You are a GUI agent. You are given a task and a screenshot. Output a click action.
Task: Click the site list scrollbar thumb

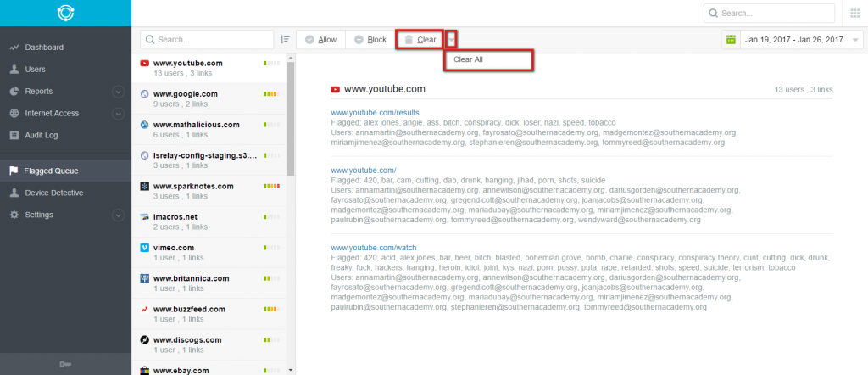291,119
